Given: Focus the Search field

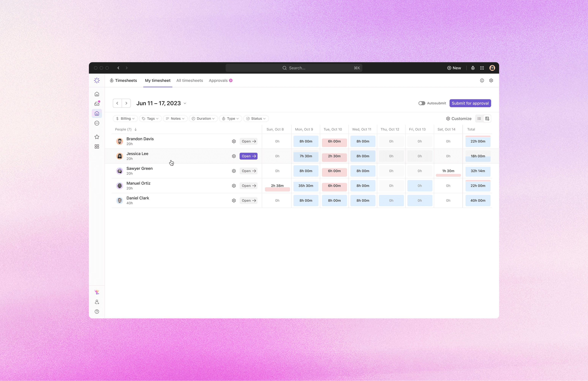Looking at the screenshot, I should (294, 68).
